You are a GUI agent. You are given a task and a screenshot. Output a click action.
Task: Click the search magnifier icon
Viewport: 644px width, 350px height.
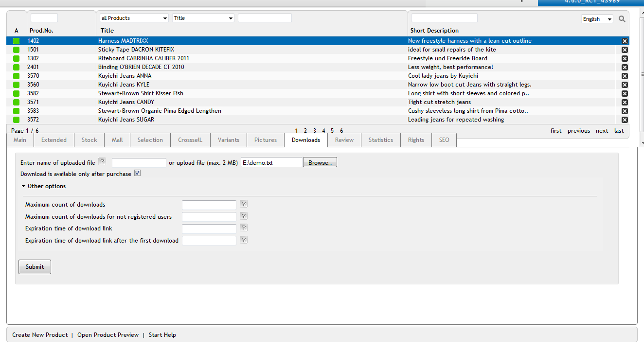622,19
